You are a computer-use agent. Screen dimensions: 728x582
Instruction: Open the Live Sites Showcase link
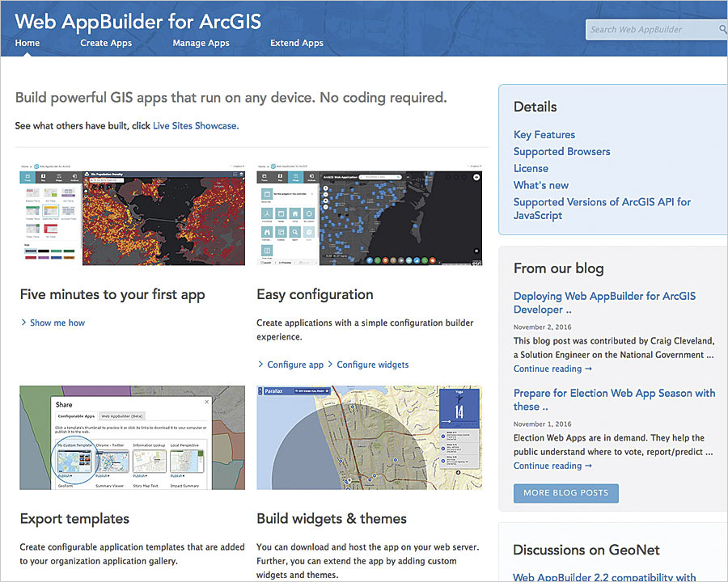tap(196, 126)
